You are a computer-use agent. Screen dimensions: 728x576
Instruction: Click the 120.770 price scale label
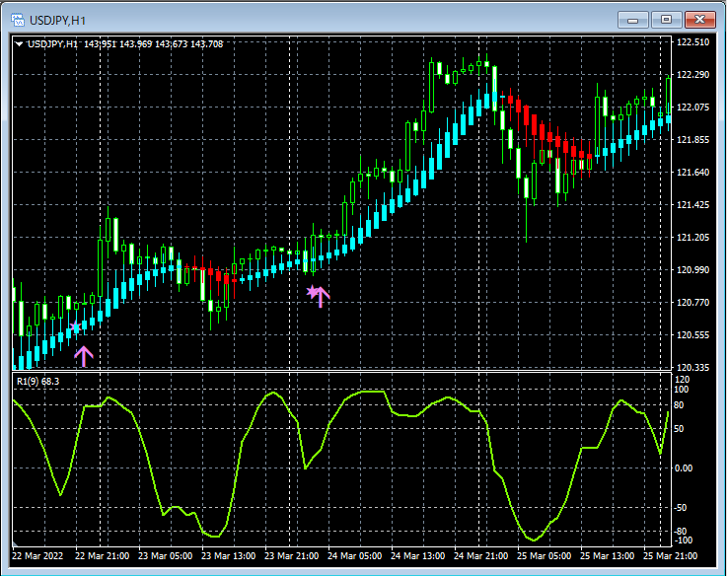pyautogui.click(x=692, y=302)
